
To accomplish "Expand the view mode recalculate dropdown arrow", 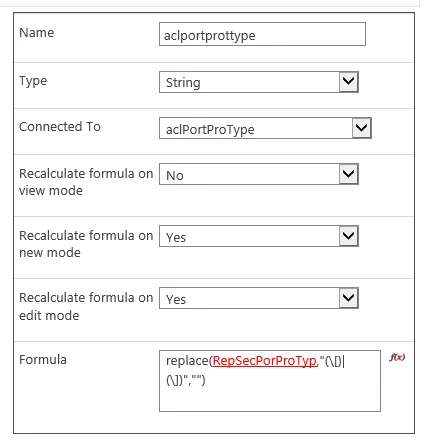I will pyautogui.click(x=349, y=174).
